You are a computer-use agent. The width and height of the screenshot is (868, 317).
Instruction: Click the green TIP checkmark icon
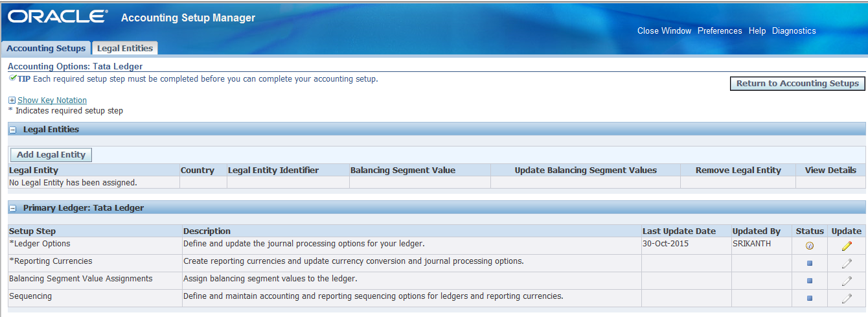click(x=12, y=78)
